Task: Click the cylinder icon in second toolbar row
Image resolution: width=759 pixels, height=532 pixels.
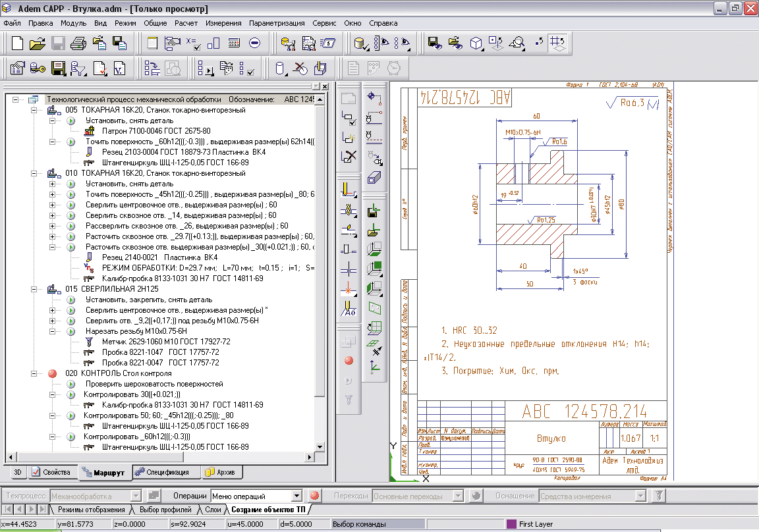Action: point(279,68)
